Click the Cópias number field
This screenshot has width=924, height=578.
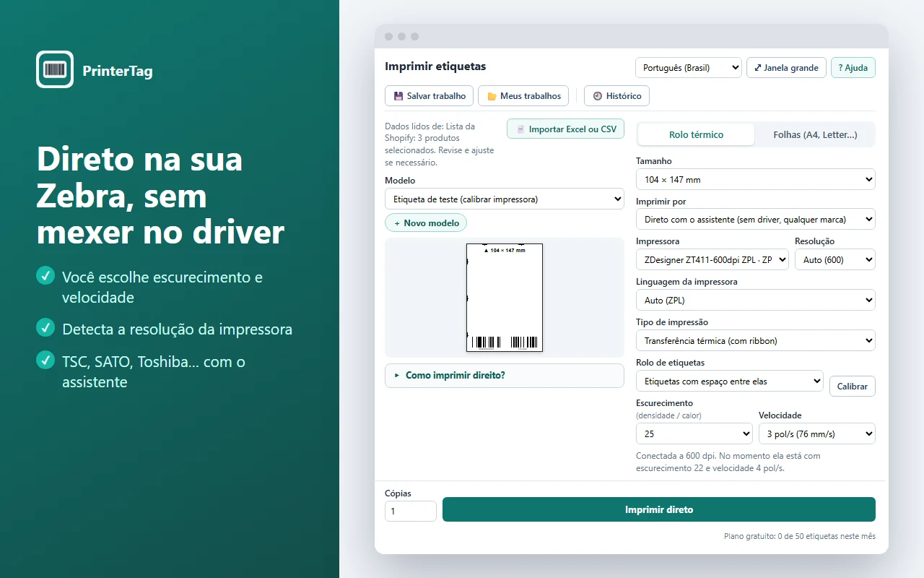[x=411, y=511]
